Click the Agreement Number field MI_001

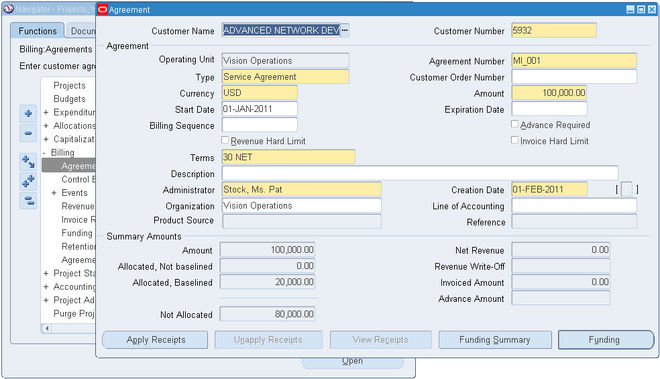[x=574, y=61]
